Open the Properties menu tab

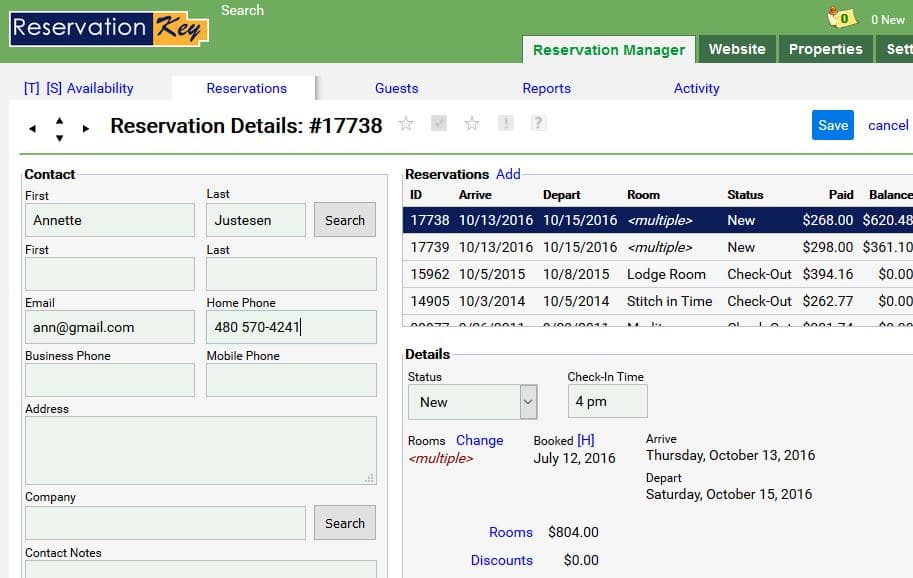(x=825, y=49)
